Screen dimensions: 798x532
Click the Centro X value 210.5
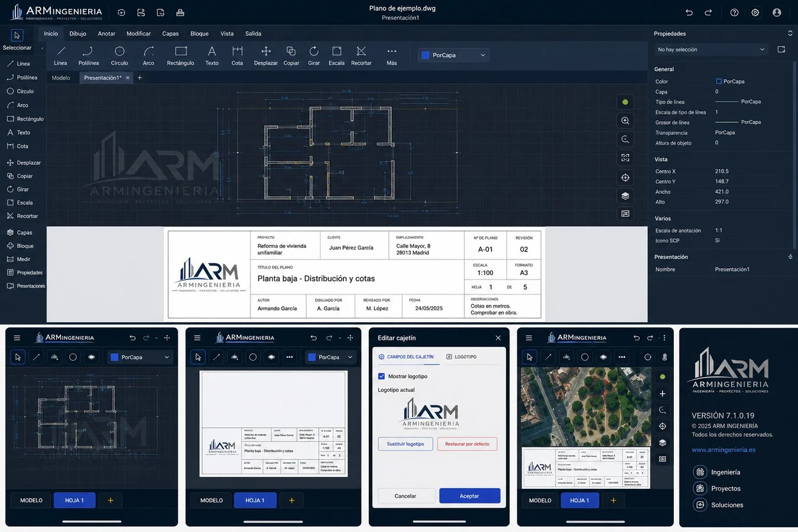[x=722, y=171]
